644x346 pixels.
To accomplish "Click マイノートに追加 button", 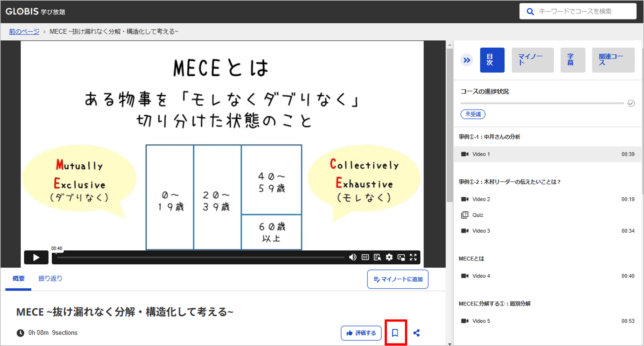I will pos(398,279).
